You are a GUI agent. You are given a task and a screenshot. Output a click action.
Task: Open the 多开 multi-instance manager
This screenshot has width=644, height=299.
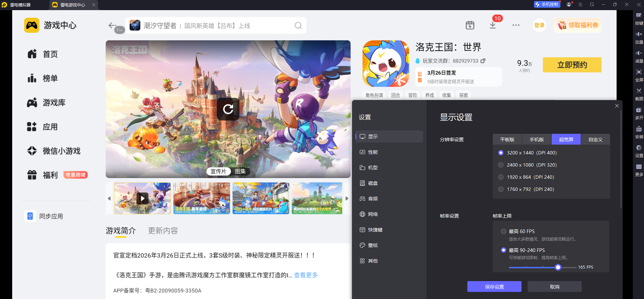pyautogui.click(x=639, y=114)
